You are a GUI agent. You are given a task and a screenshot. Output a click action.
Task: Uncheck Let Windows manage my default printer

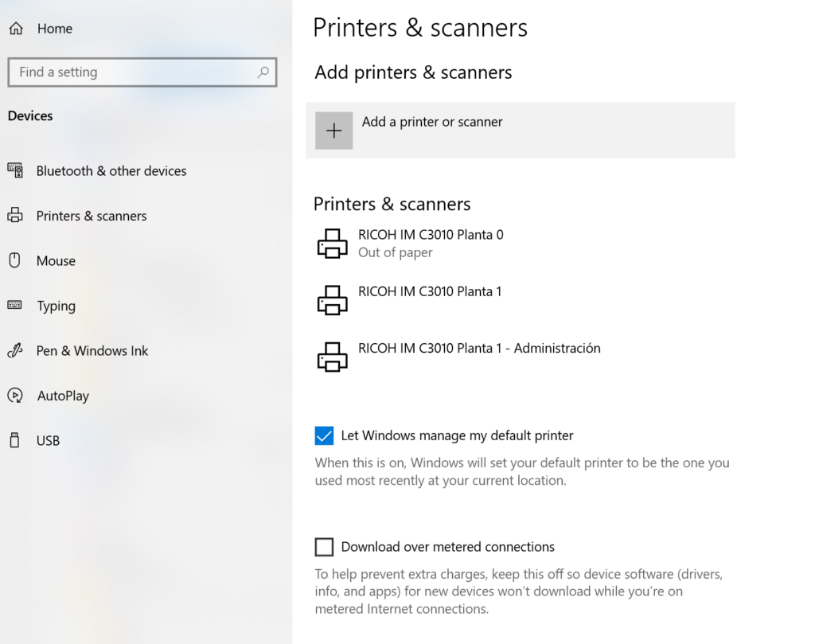tap(324, 435)
